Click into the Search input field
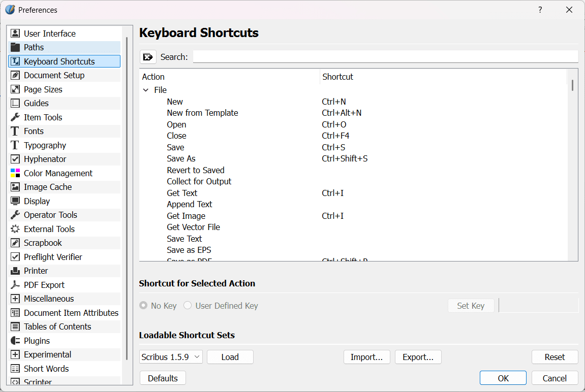The height and width of the screenshot is (392, 585). click(x=385, y=57)
